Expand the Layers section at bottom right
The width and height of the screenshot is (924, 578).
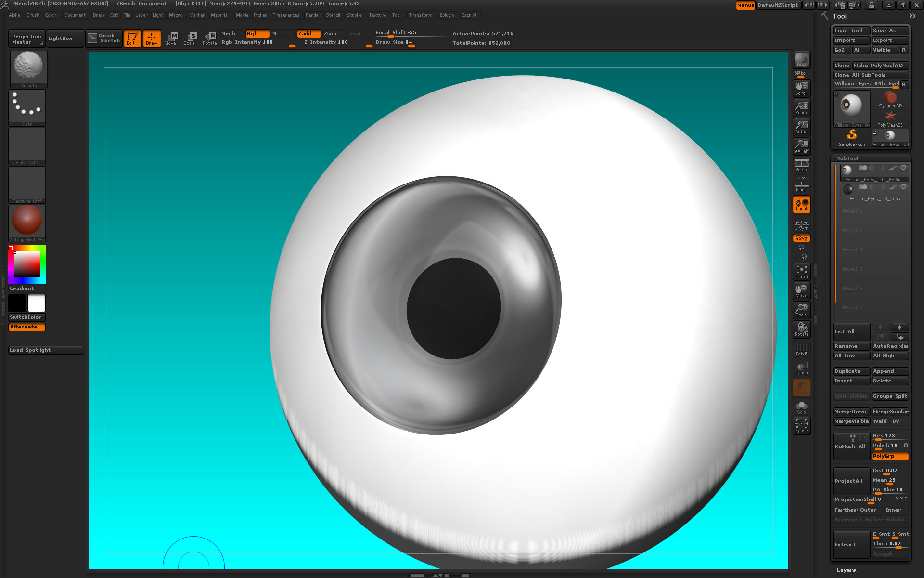[x=846, y=569]
